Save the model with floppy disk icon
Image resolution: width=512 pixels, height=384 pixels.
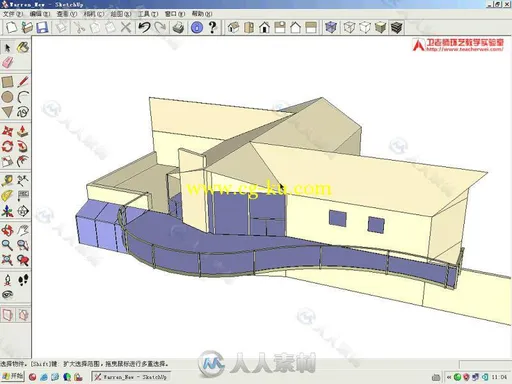click(x=43, y=27)
